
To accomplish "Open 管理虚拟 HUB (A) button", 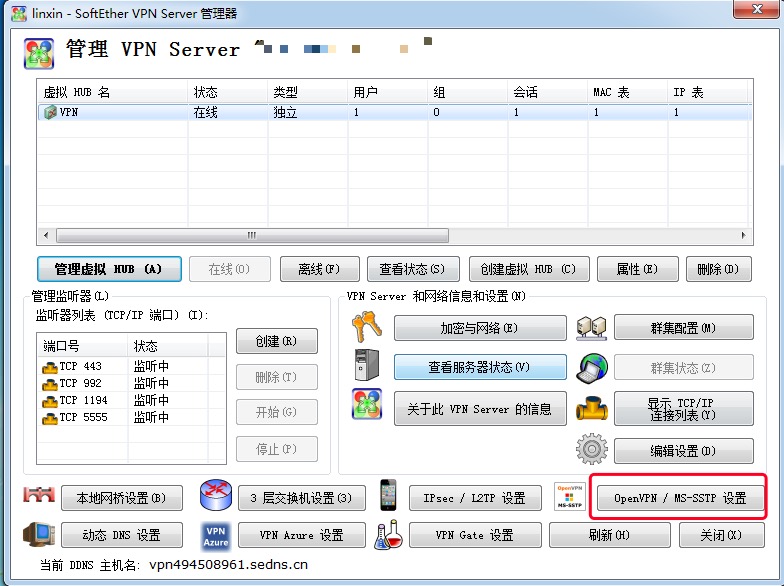I will pos(109,270).
